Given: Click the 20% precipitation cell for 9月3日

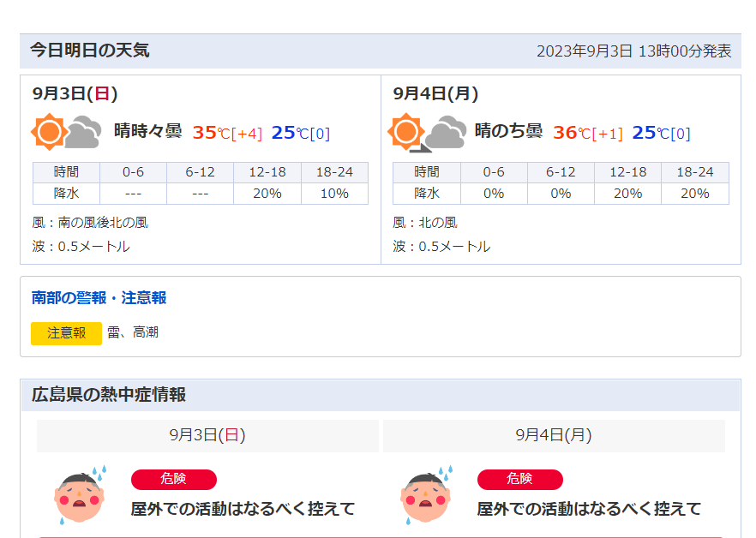Looking at the screenshot, I should coord(267,194).
